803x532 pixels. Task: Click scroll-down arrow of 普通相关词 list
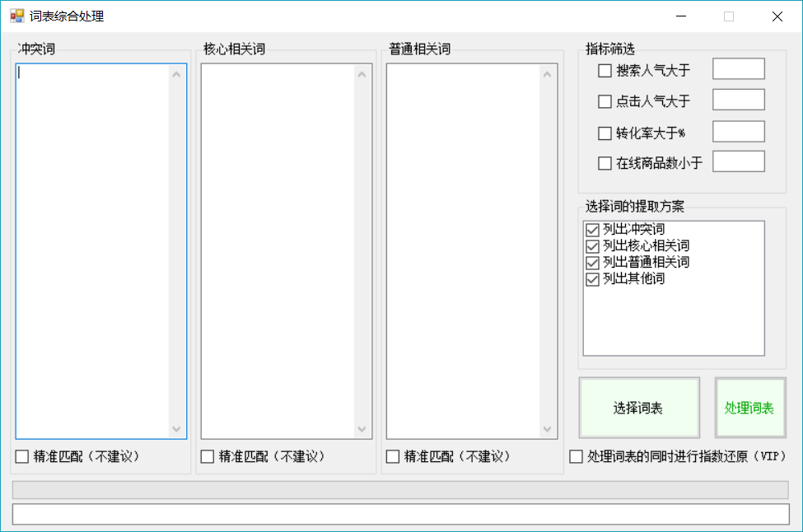(548, 429)
